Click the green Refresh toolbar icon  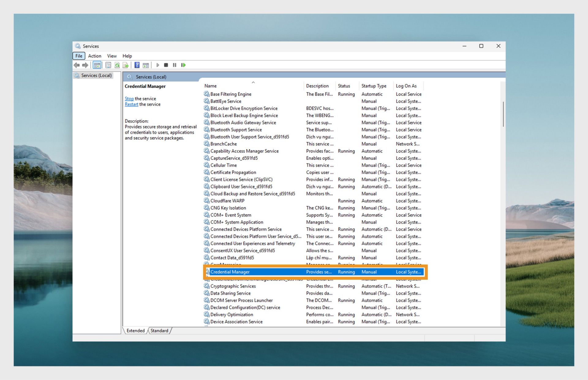click(x=117, y=65)
